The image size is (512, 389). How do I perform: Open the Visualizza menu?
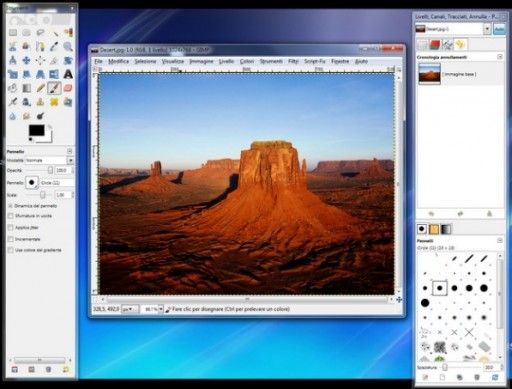click(173, 61)
